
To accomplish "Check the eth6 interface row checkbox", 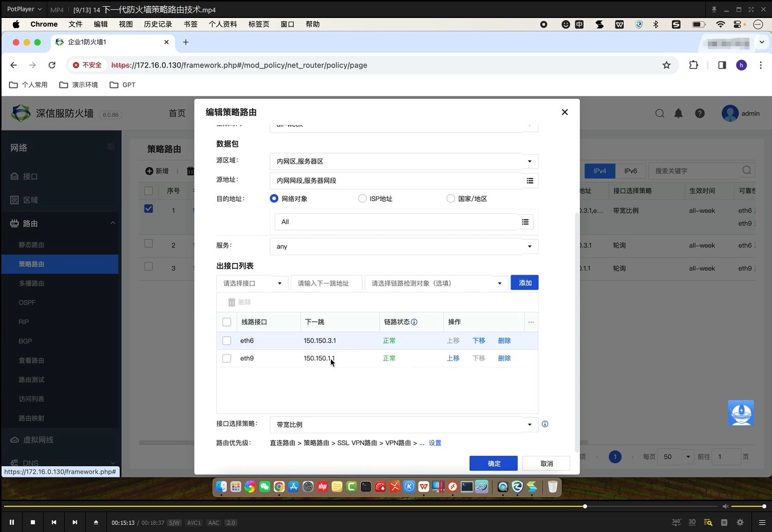I will [x=227, y=340].
